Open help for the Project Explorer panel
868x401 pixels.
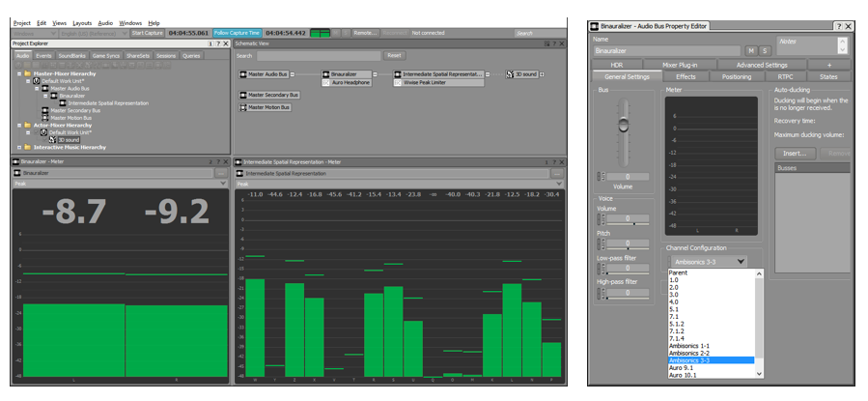point(218,43)
